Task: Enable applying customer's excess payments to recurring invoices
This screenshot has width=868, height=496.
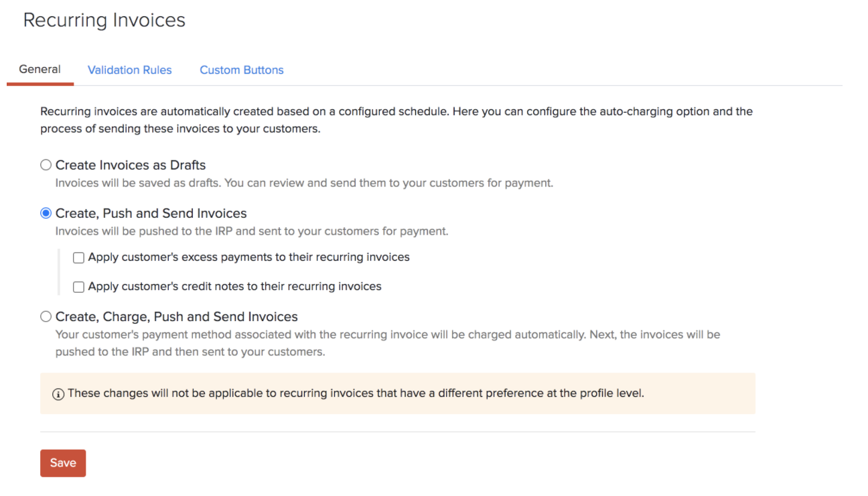Action: pos(78,257)
